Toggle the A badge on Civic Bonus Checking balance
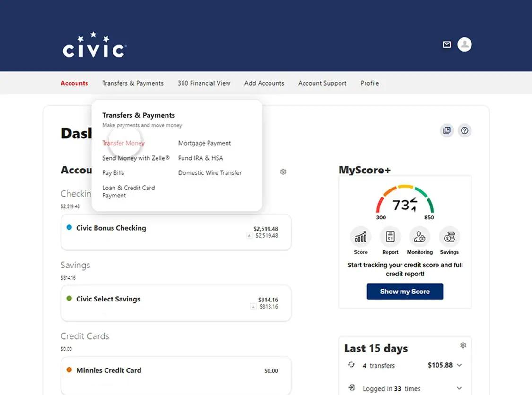The height and width of the screenshot is (395, 532). 249,236
